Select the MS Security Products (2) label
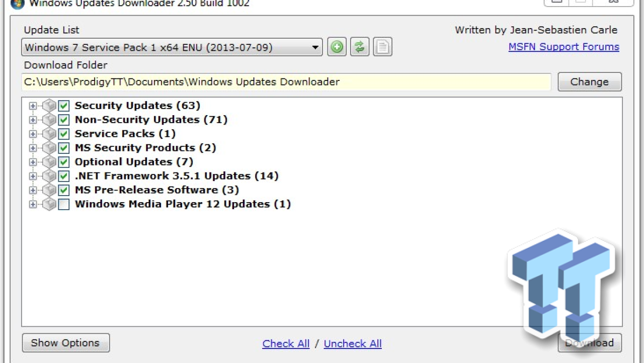644x363 pixels. pos(145,148)
